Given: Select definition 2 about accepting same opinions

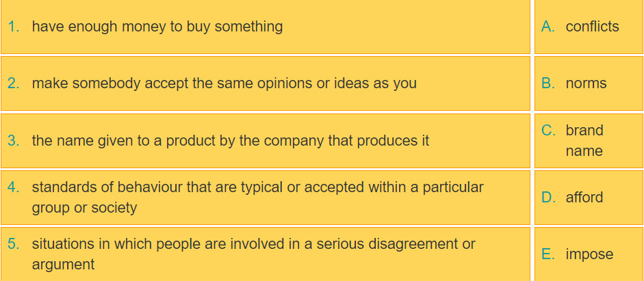Looking at the screenshot, I should (266, 83).
